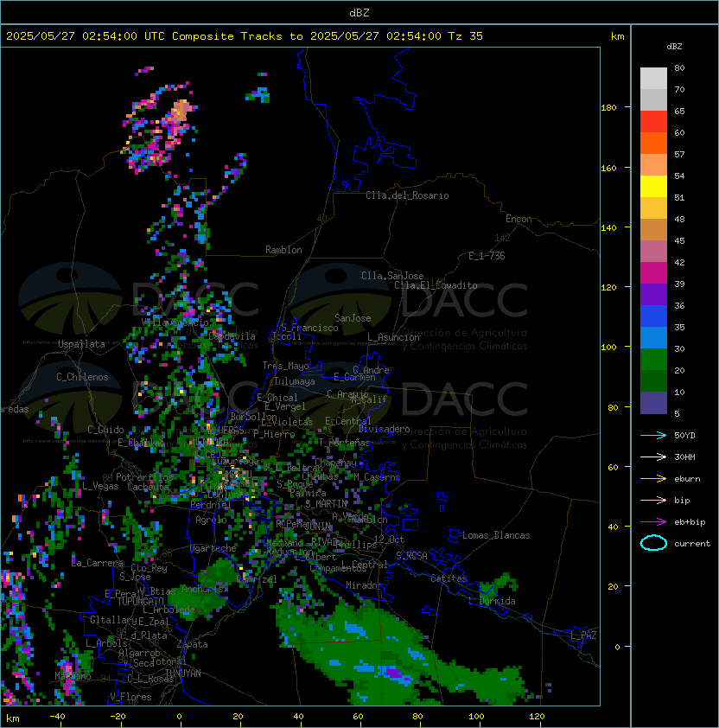
Task: Click the 65 dBZ red color swatch
Action: [653, 121]
